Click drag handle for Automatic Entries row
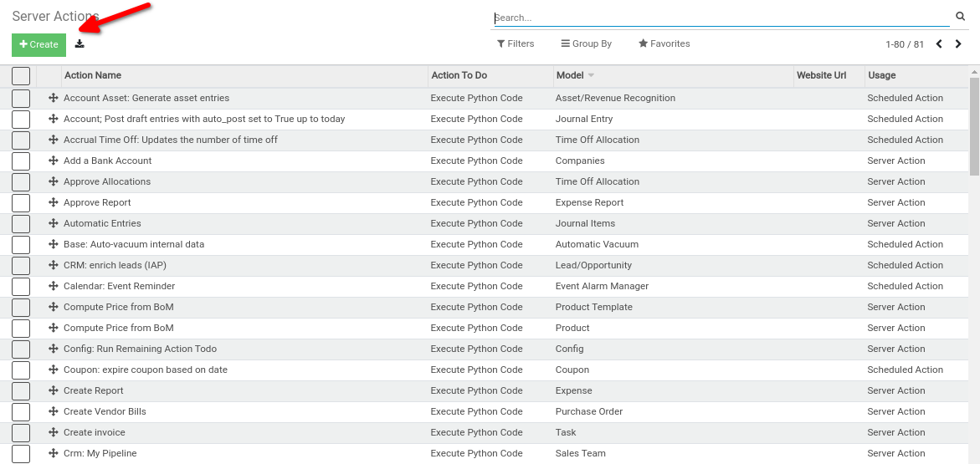 coord(53,223)
